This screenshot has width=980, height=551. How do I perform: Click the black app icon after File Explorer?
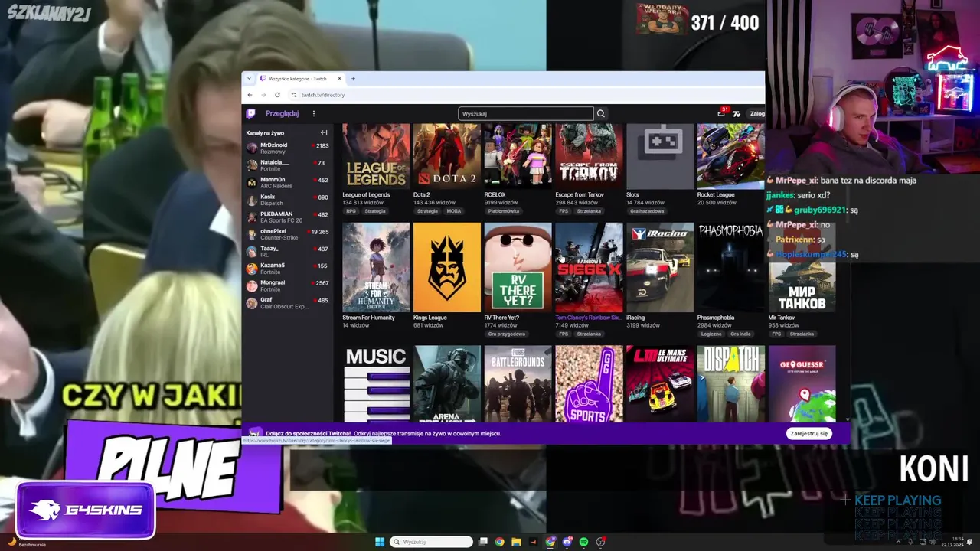point(534,542)
